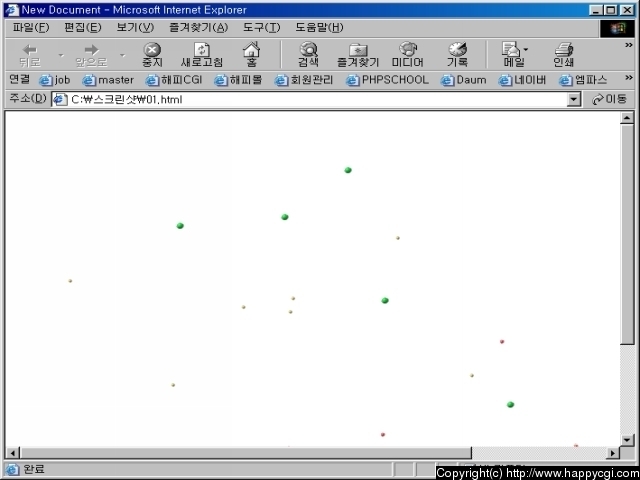Click the 완료 status bar text
The width and height of the screenshot is (640, 480).
[34, 469]
